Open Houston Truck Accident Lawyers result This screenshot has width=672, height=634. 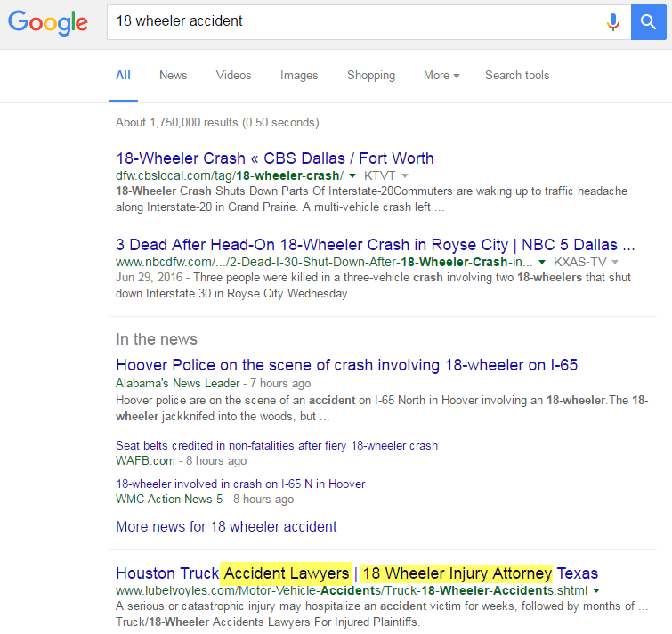357,573
